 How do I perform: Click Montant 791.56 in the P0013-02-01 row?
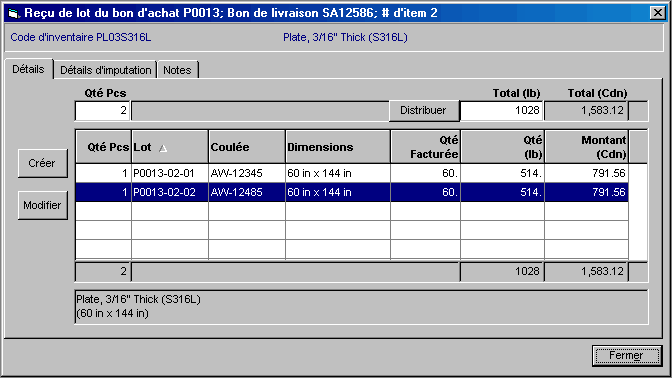pos(586,173)
